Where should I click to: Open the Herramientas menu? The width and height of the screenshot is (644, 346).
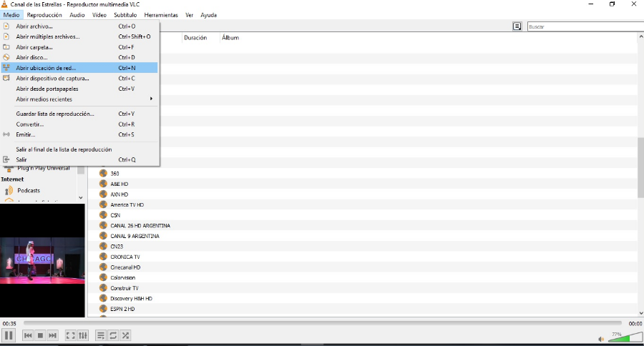coord(161,15)
